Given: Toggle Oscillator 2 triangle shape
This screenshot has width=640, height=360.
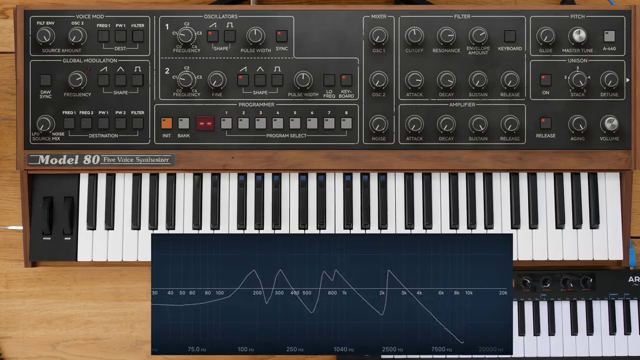Looking at the screenshot, I should click(x=260, y=80).
